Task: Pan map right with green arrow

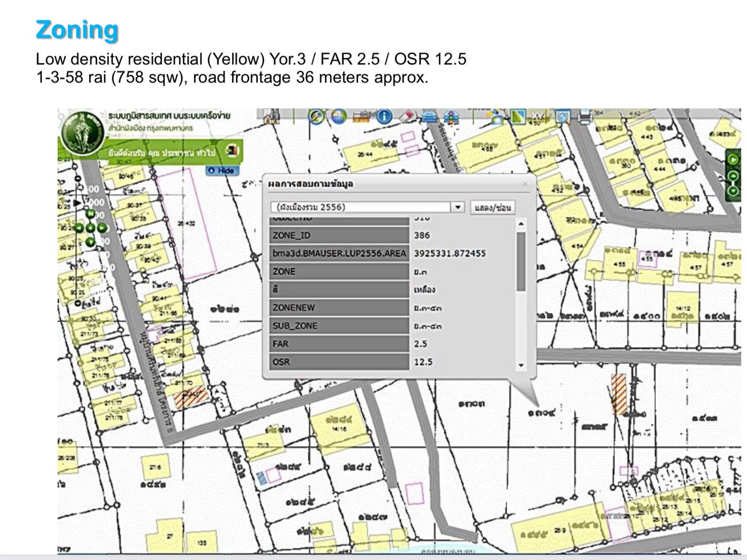Action: click(x=102, y=228)
